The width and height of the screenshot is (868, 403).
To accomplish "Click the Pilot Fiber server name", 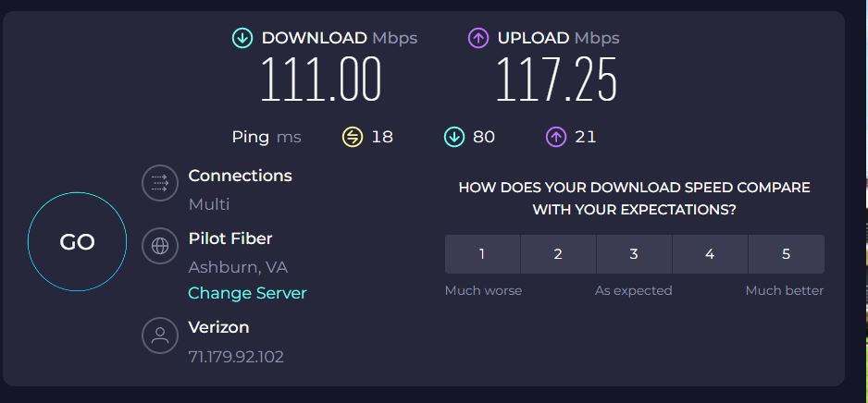I will pyautogui.click(x=230, y=238).
